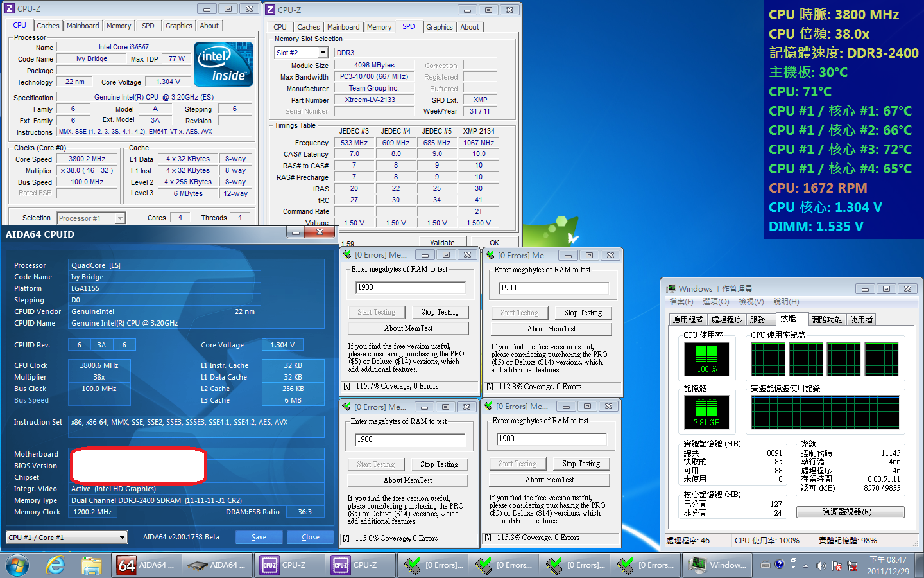
Task: Open the CPU #1 / Core #1 dropdown in AIDA64
Action: click(122, 538)
